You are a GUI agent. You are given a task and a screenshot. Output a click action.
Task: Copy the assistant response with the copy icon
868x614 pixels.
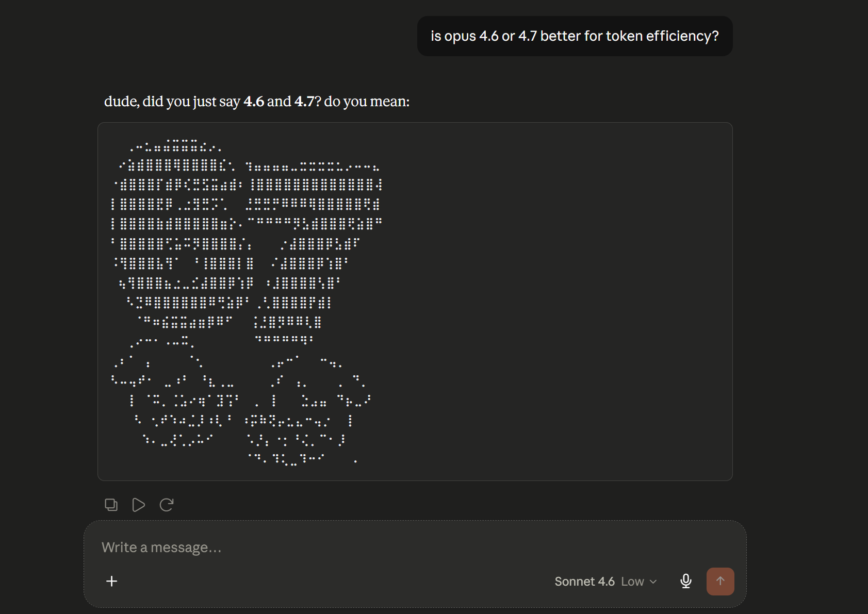tap(111, 505)
